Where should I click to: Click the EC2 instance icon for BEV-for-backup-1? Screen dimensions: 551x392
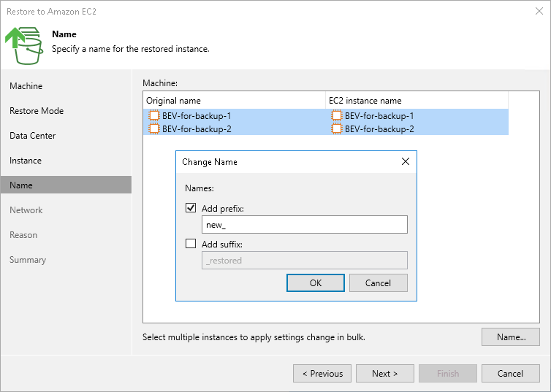click(x=336, y=116)
